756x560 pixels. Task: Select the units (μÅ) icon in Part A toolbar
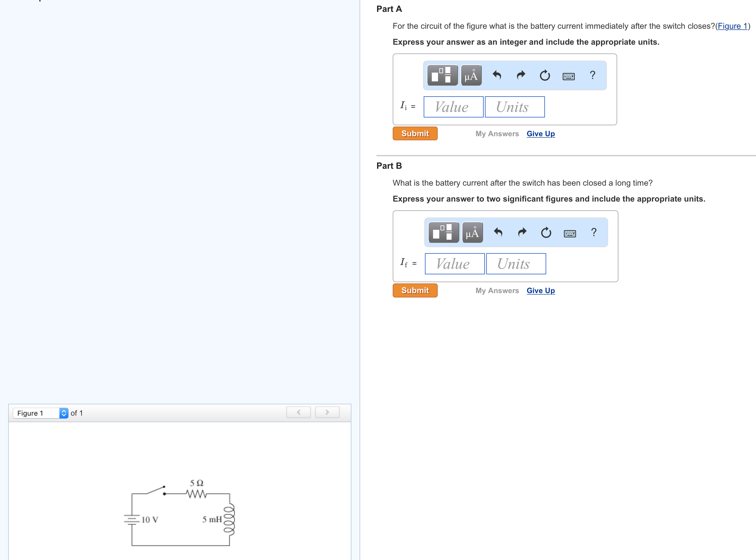[x=471, y=75]
